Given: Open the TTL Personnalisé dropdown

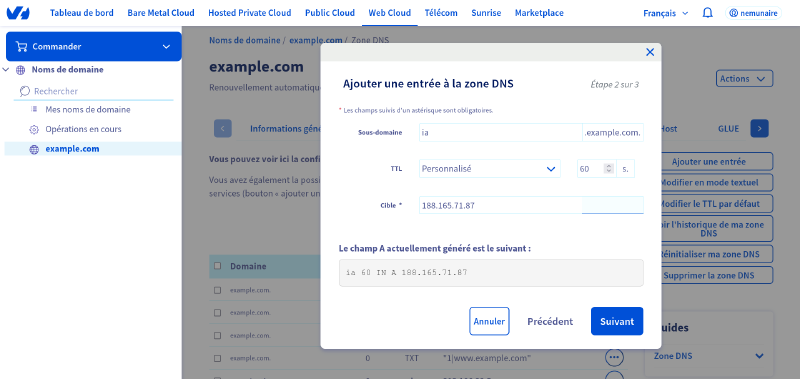Looking at the screenshot, I should pyautogui.click(x=490, y=168).
